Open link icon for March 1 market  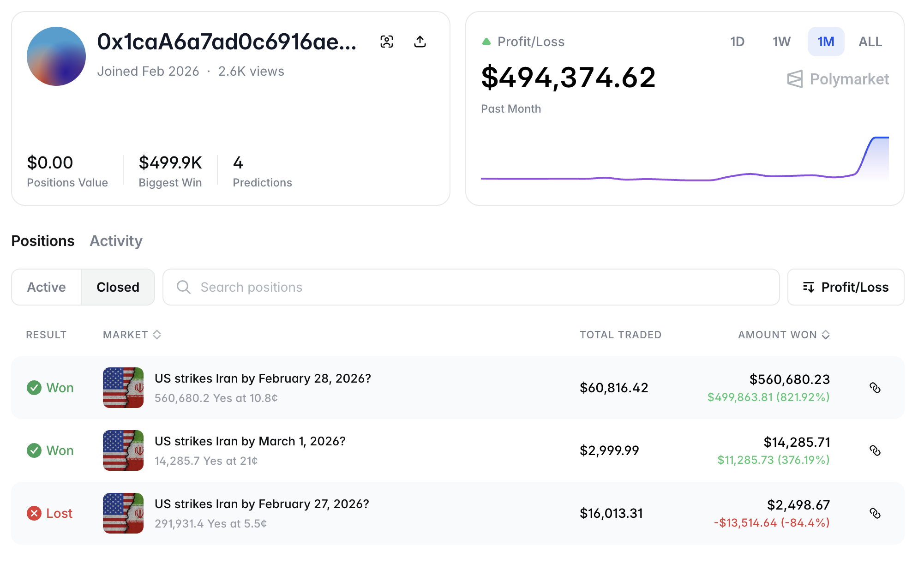pyautogui.click(x=875, y=450)
